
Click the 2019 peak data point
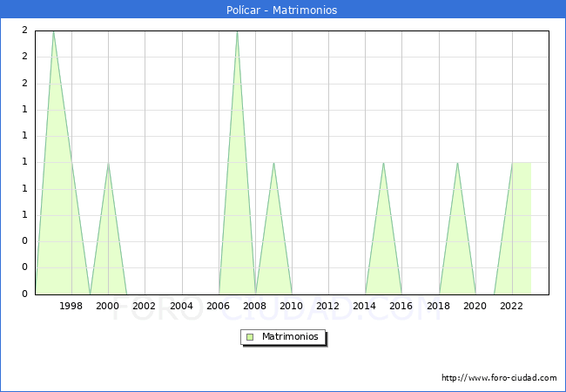(457, 163)
